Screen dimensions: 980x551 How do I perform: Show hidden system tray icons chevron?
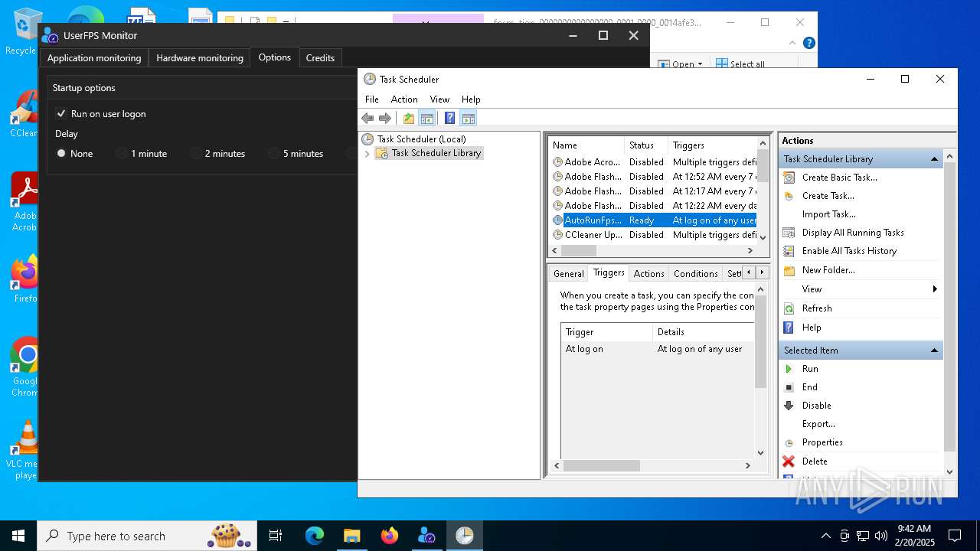(x=825, y=536)
